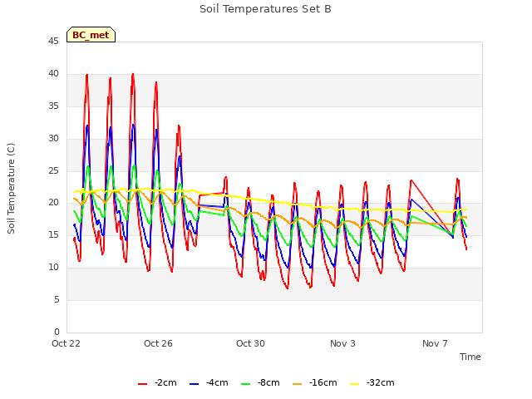
Task: Click the 0 y-axis tick label
Action: coord(57,332)
